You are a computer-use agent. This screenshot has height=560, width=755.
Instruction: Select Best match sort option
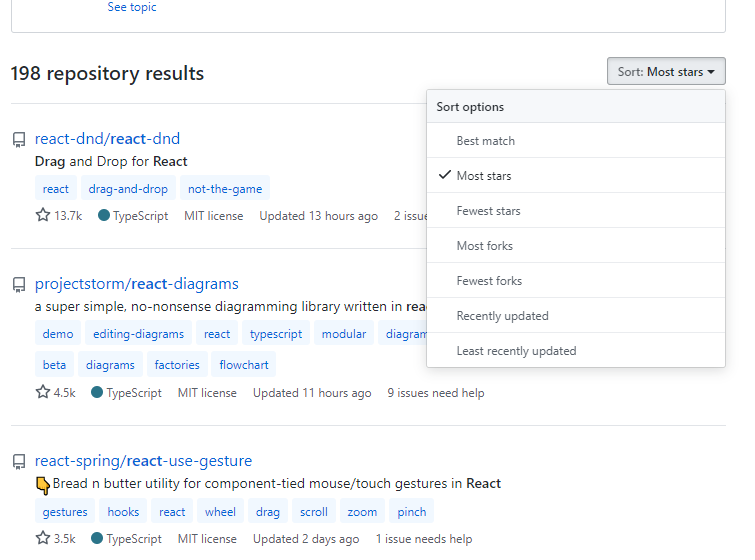[576, 141]
